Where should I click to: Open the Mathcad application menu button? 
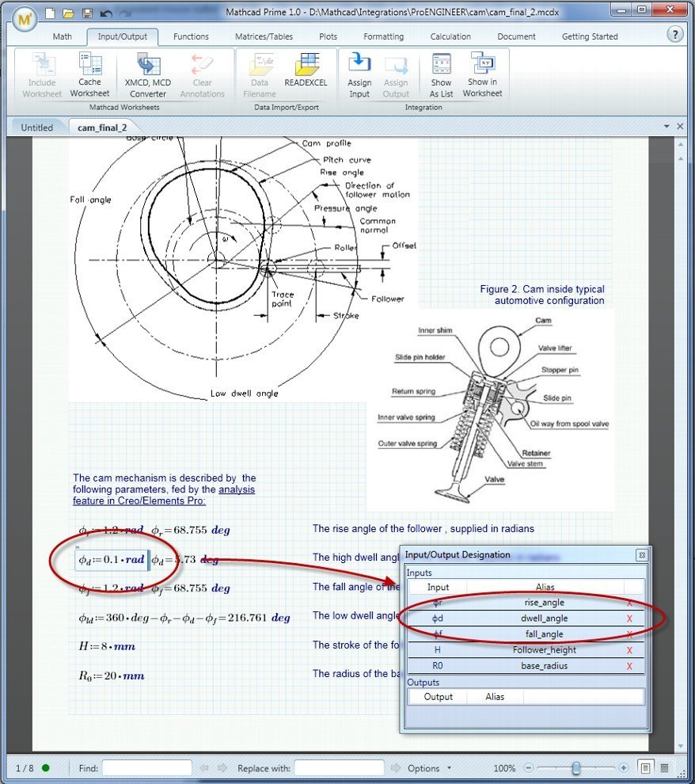(x=25, y=17)
